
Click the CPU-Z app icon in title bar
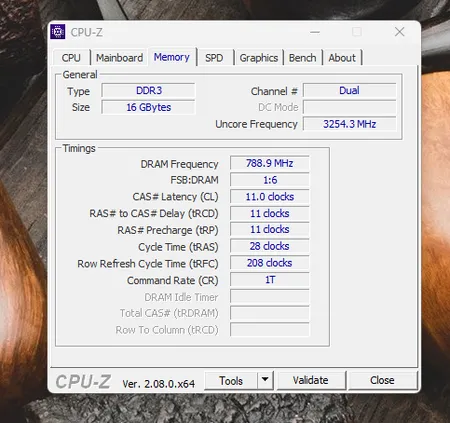pyautogui.click(x=58, y=32)
